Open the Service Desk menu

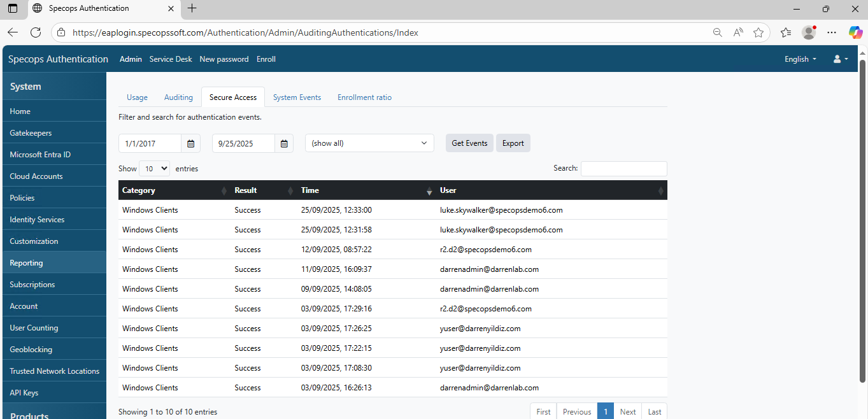170,59
